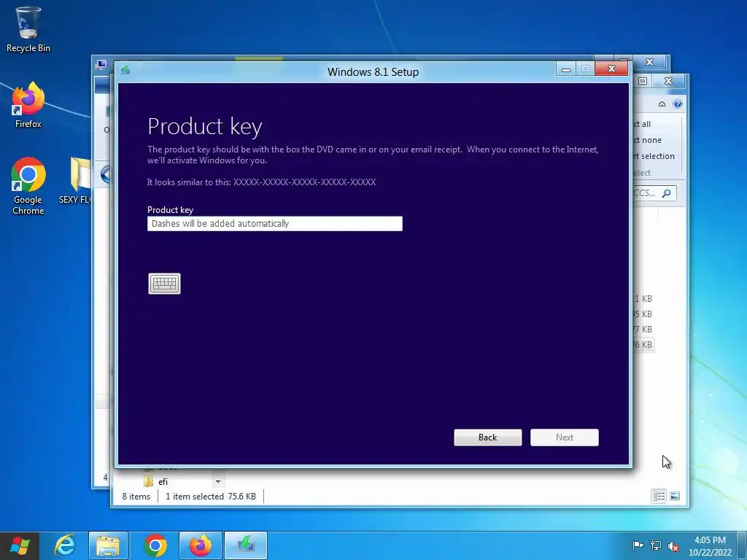Viewport: 747px width, 560px height.
Task: Click the '1 item selected' status text
Action: pos(194,496)
